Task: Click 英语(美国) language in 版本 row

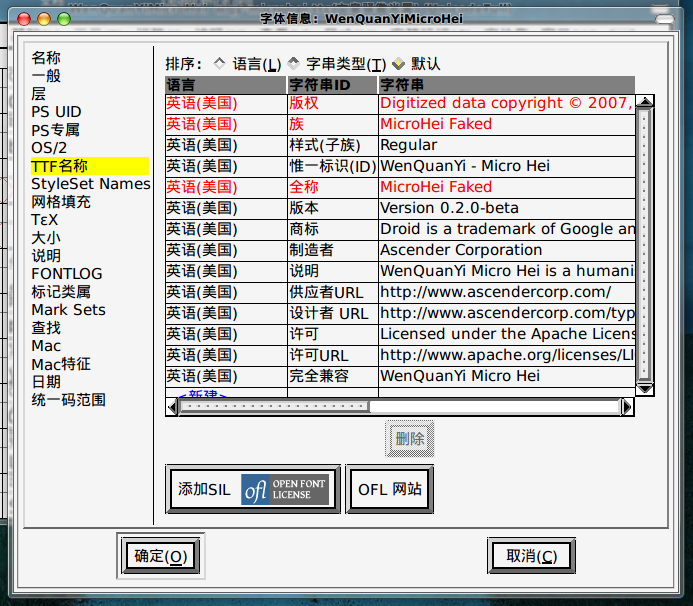Action: pos(226,208)
